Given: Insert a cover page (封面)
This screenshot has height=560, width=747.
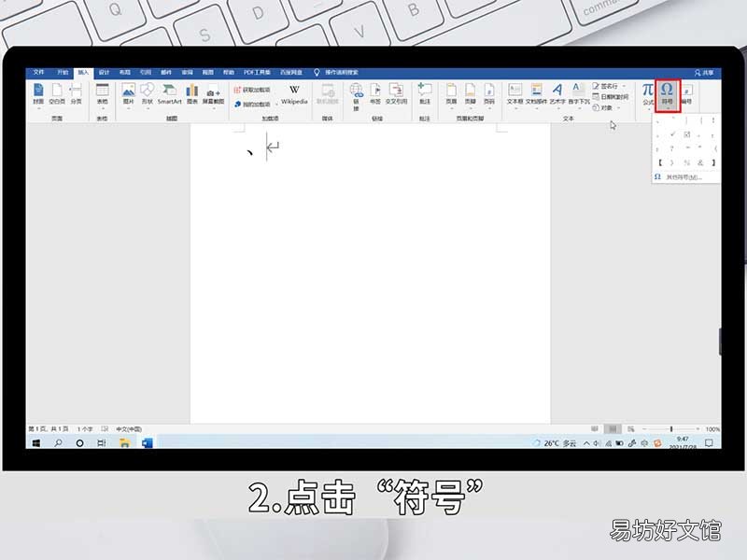Looking at the screenshot, I should [38, 94].
